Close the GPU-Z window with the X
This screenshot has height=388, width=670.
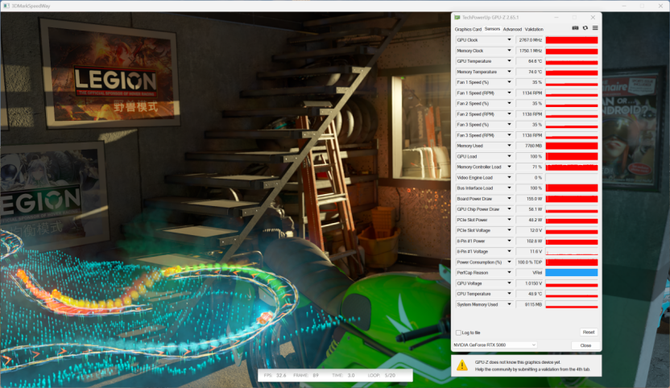[x=593, y=18]
